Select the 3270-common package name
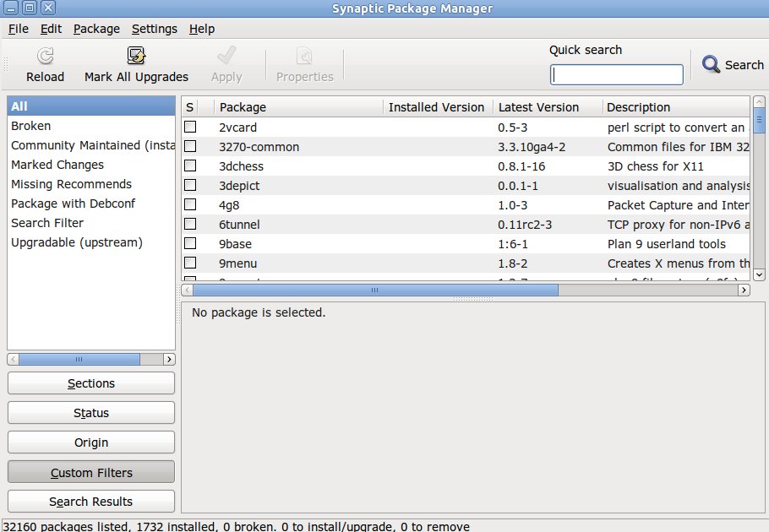 click(x=259, y=147)
